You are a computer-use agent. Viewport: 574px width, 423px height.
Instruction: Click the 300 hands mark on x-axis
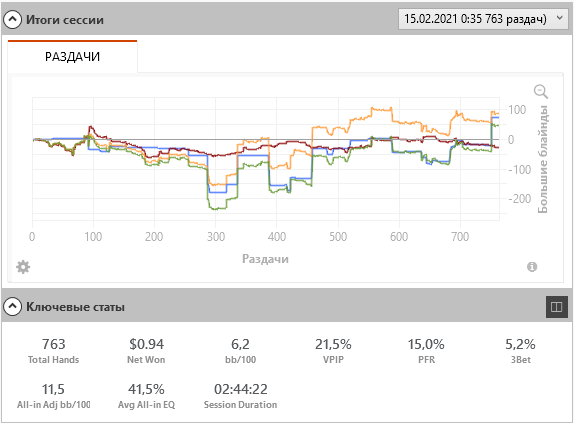point(216,237)
